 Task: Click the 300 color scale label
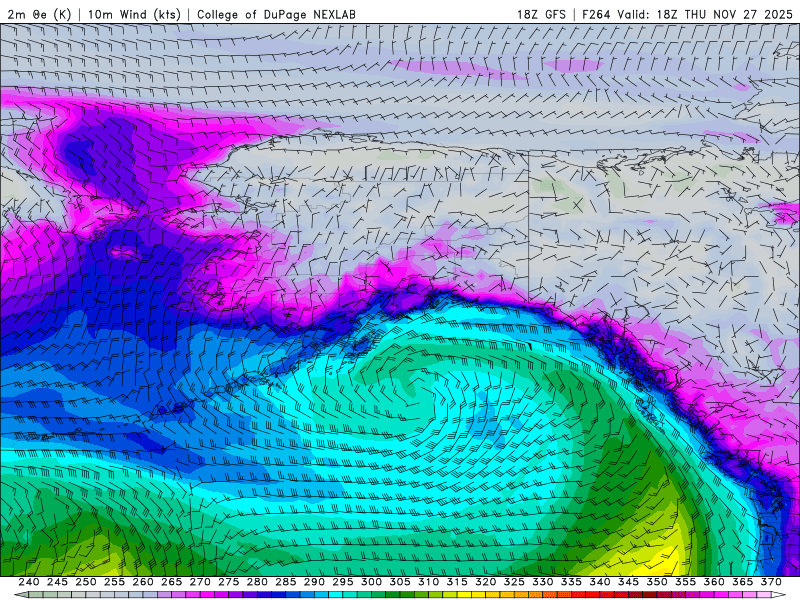pos(371,582)
